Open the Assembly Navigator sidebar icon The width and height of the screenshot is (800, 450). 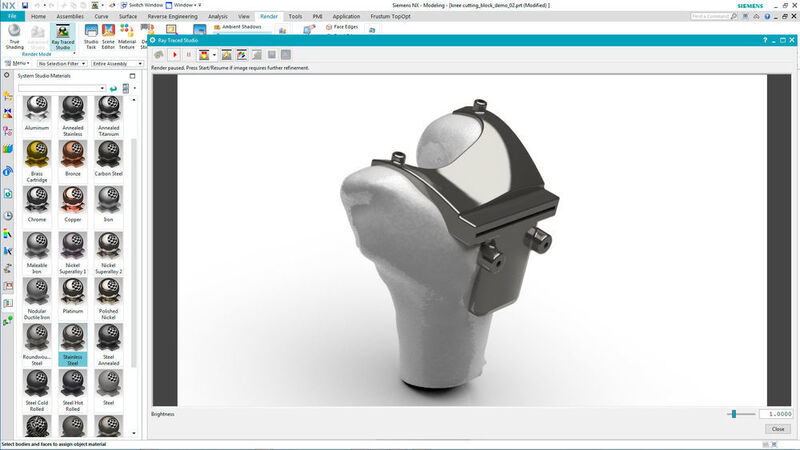[8, 95]
